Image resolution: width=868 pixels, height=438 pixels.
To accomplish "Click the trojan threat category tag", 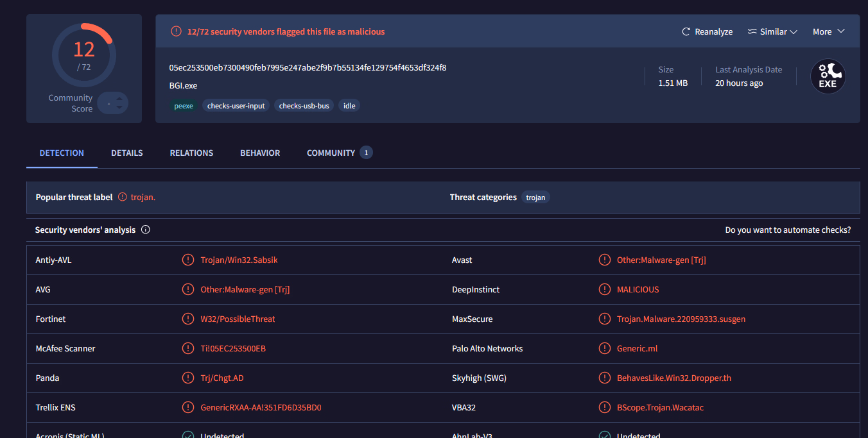I will click(x=535, y=198).
